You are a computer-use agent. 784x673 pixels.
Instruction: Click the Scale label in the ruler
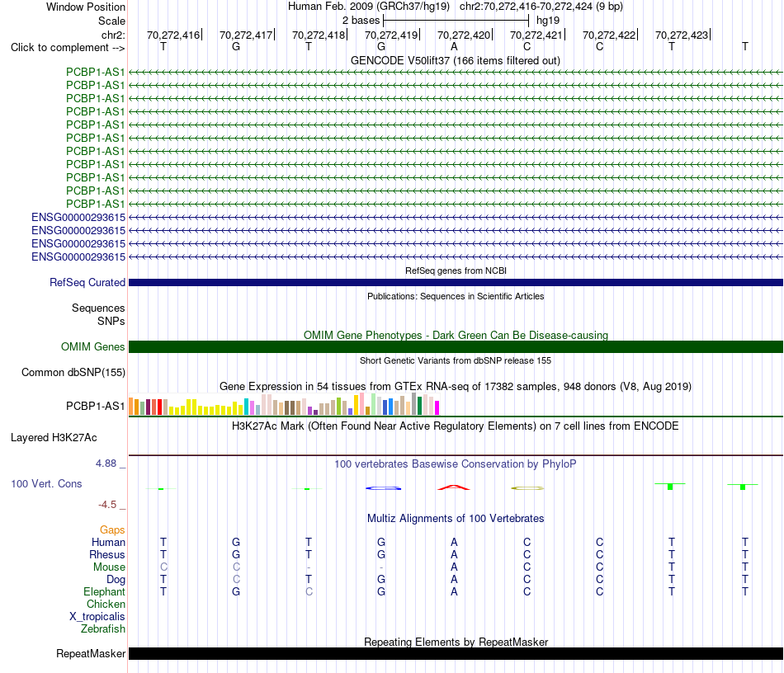(x=111, y=21)
